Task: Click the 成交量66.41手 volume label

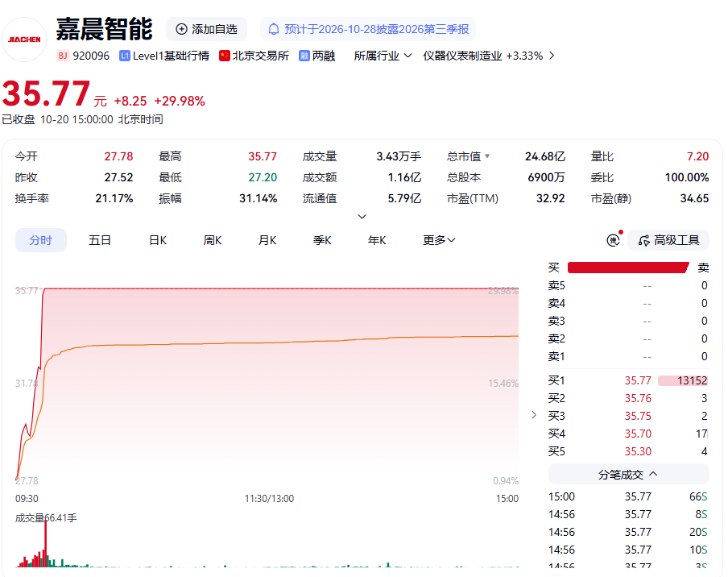Action: pos(46,517)
